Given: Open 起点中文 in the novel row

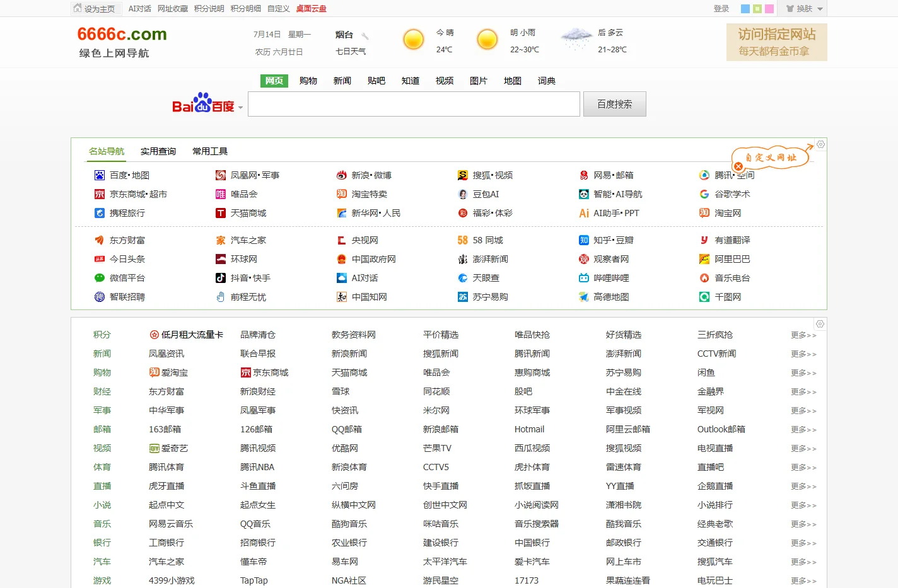Looking at the screenshot, I should coord(166,505).
